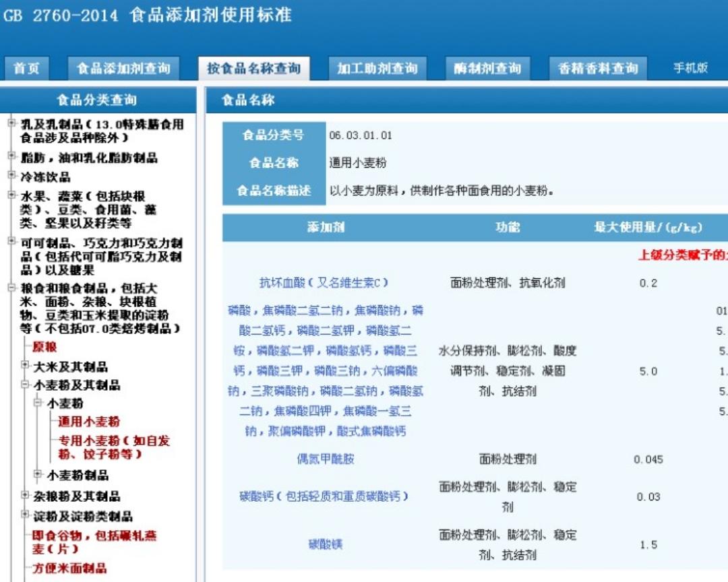Select 原粮 in the category tree
Screen dimensions: 728x582
coord(44,347)
